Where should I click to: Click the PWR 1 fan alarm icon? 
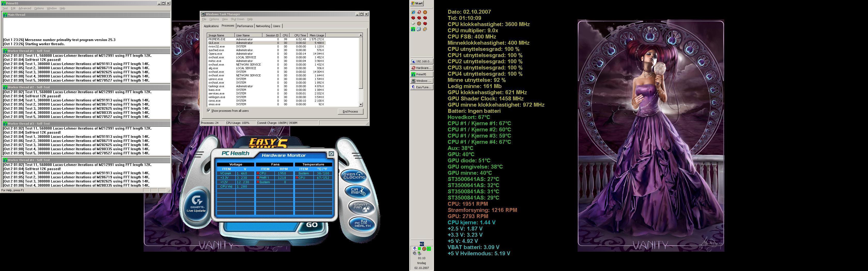tap(258, 178)
